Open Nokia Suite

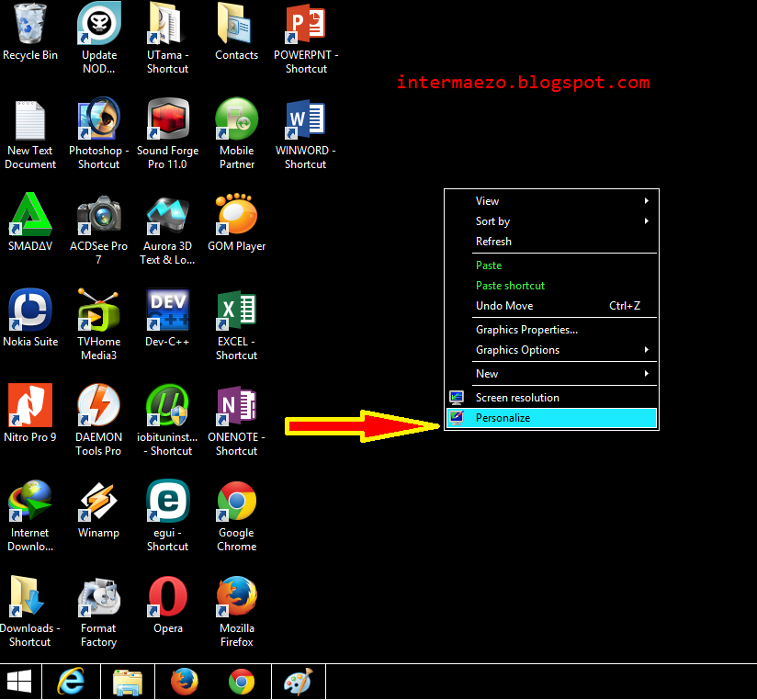pos(30,310)
